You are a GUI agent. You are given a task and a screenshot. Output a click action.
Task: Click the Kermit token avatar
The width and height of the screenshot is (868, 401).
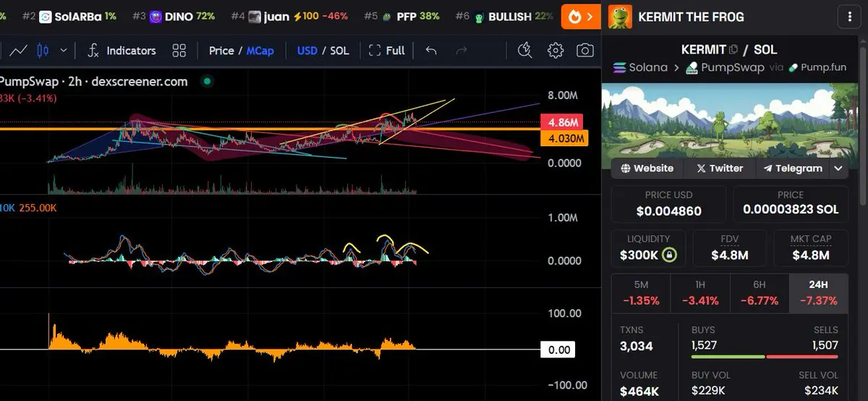click(x=620, y=17)
